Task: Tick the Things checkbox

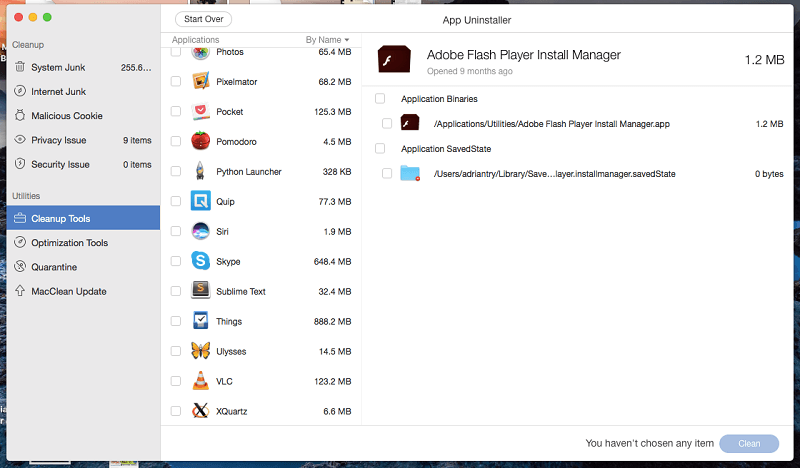Action: pyautogui.click(x=176, y=321)
